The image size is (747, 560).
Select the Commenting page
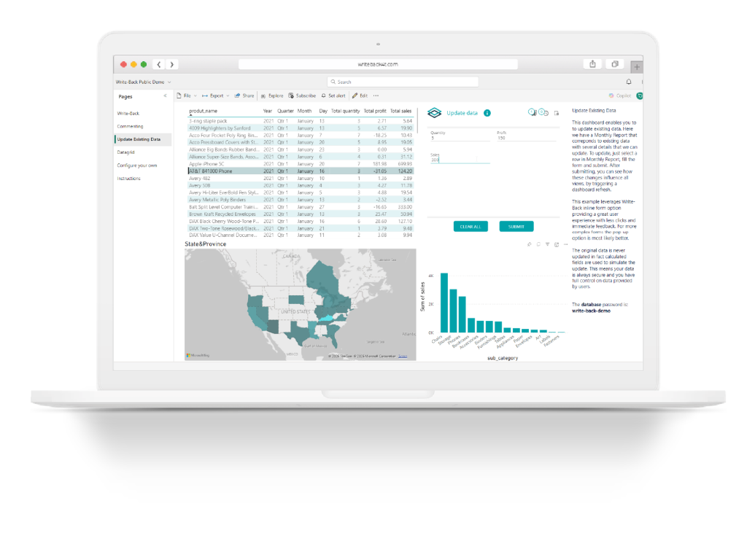(x=131, y=125)
